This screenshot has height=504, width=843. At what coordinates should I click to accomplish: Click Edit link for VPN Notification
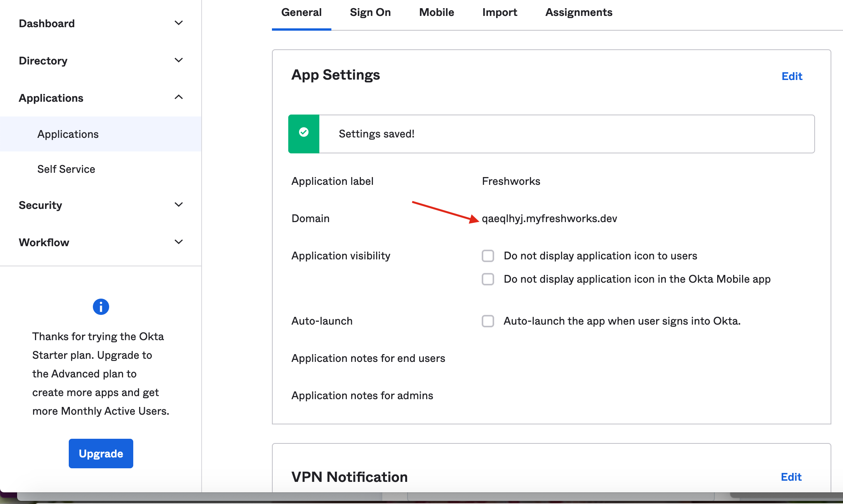point(791,477)
